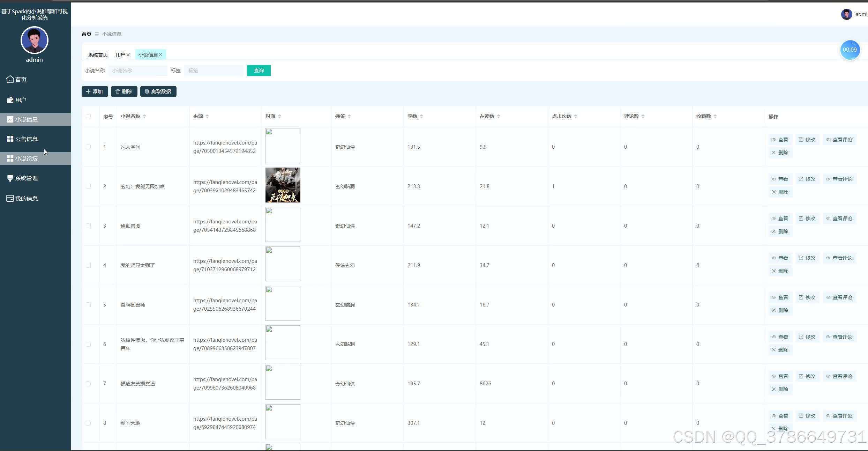Open 用户 section via its sidebar icon

[x=10, y=100]
